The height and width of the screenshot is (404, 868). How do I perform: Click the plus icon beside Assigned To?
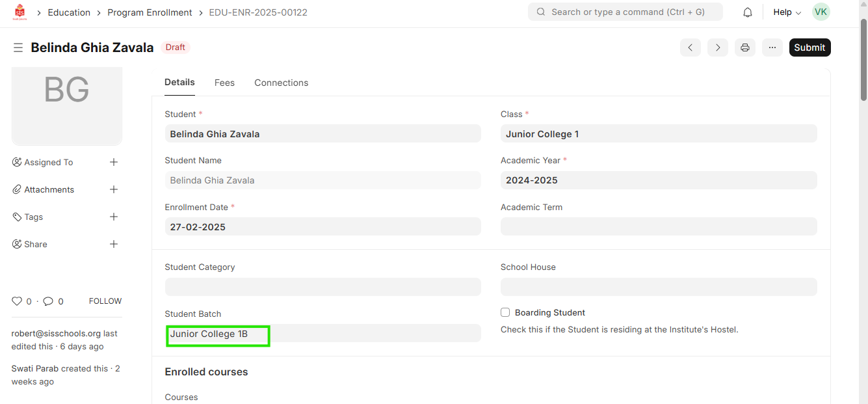(114, 162)
